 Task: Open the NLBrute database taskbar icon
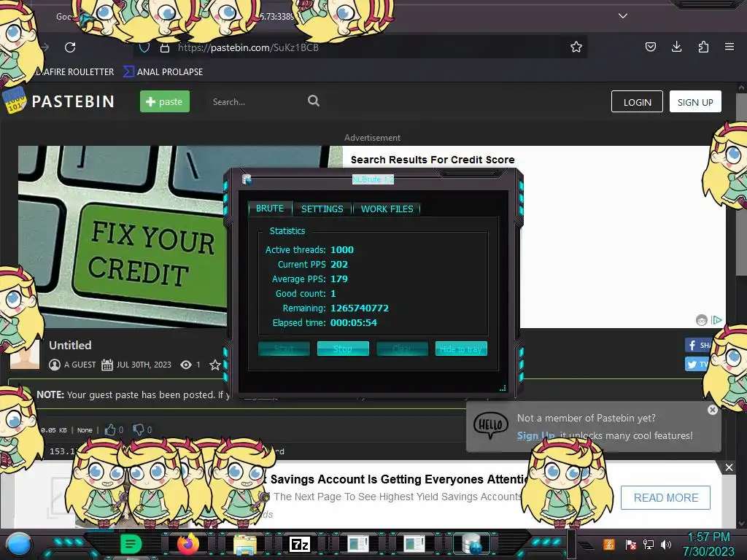(x=472, y=544)
